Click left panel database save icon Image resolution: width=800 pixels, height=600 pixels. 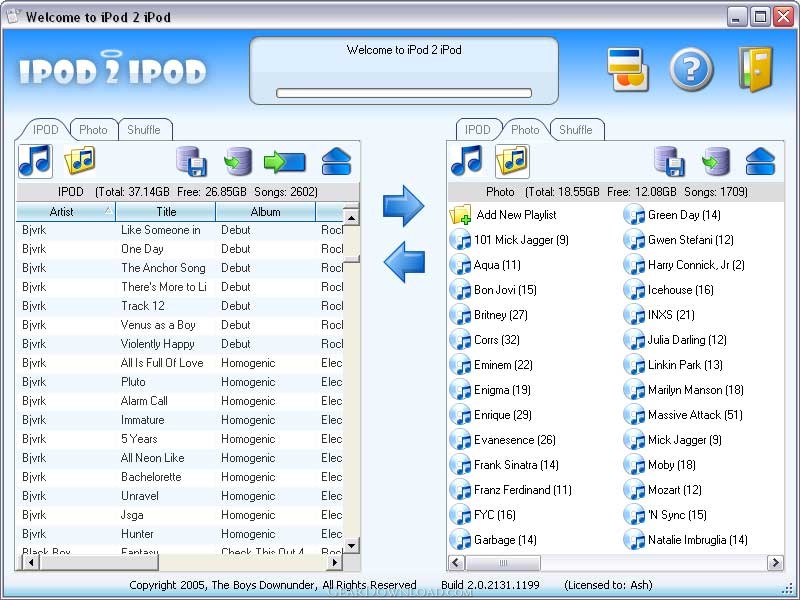[191, 161]
